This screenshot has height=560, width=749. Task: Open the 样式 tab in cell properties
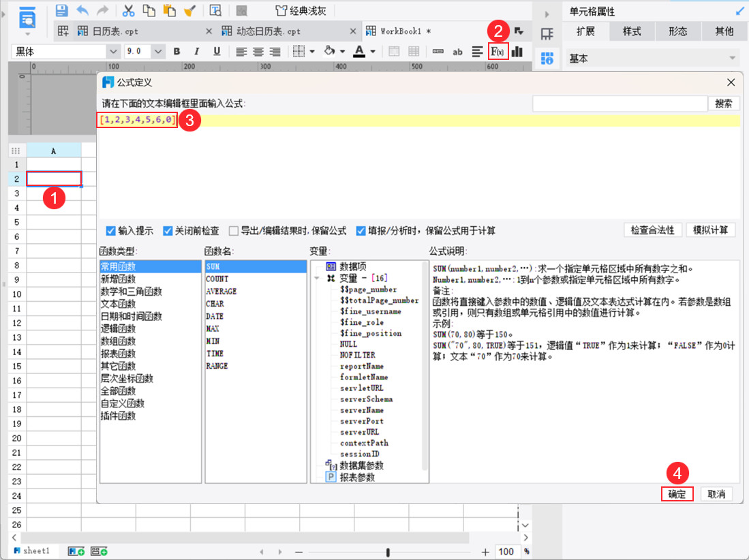632,31
